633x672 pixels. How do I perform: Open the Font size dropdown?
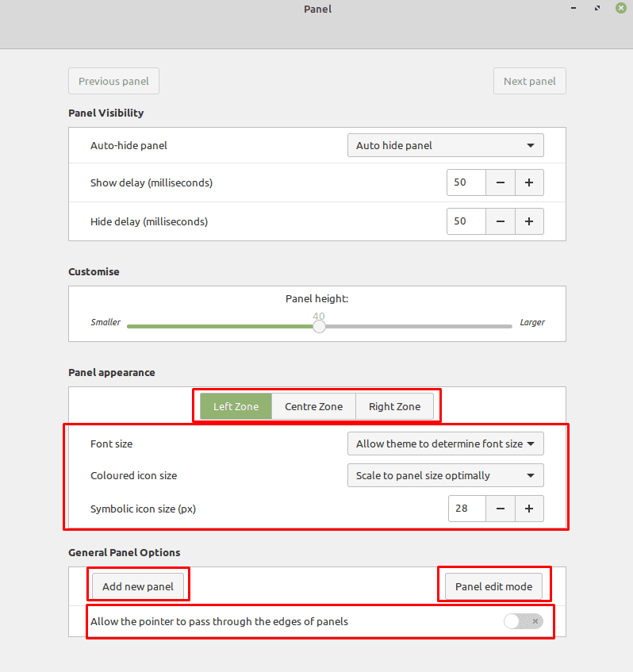[445, 444]
